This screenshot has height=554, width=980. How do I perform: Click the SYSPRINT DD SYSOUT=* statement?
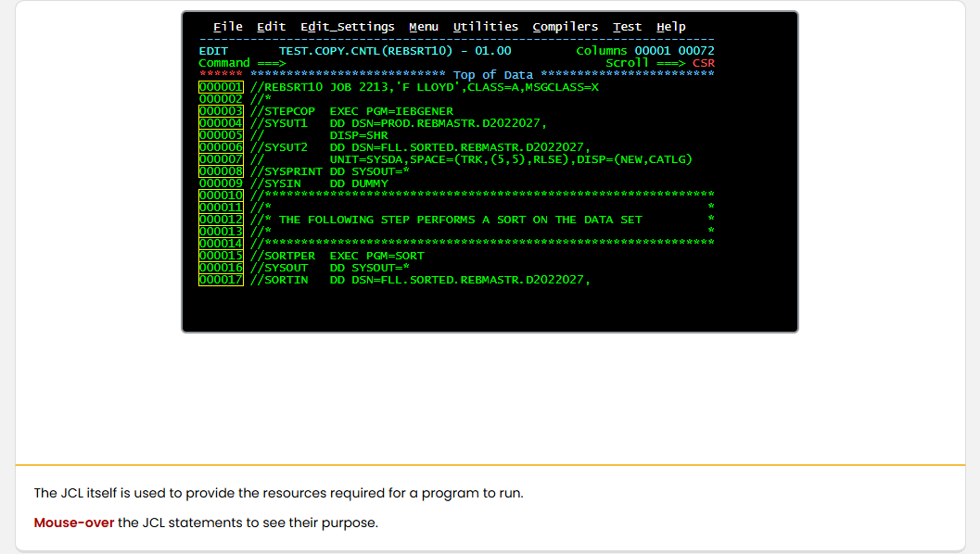pyautogui.click(x=330, y=171)
